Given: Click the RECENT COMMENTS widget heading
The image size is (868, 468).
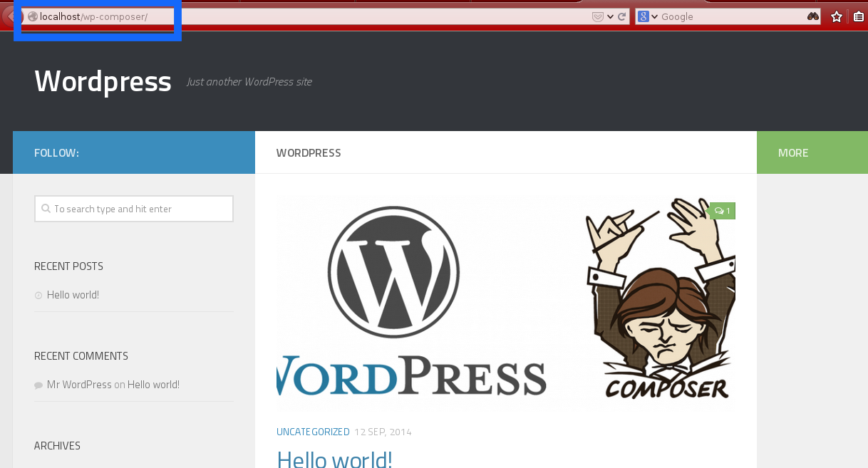Looking at the screenshot, I should click(x=81, y=356).
